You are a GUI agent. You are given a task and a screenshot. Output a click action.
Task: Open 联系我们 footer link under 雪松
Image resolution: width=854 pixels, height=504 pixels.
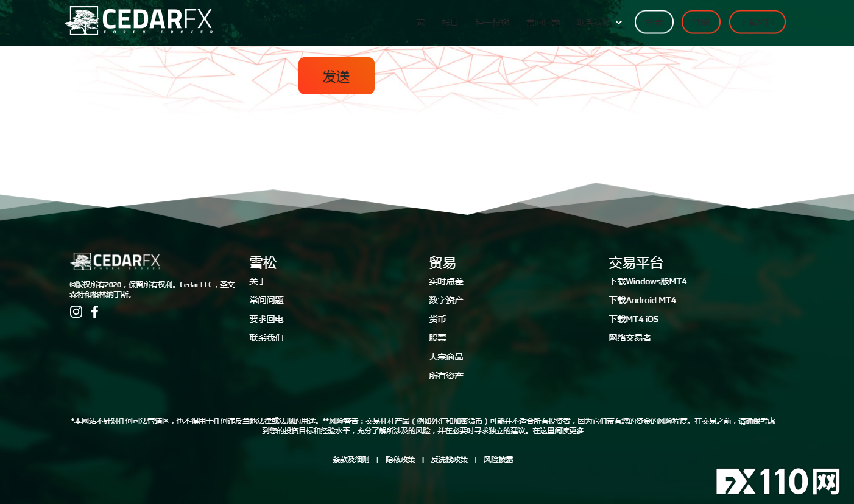[x=266, y=338]
